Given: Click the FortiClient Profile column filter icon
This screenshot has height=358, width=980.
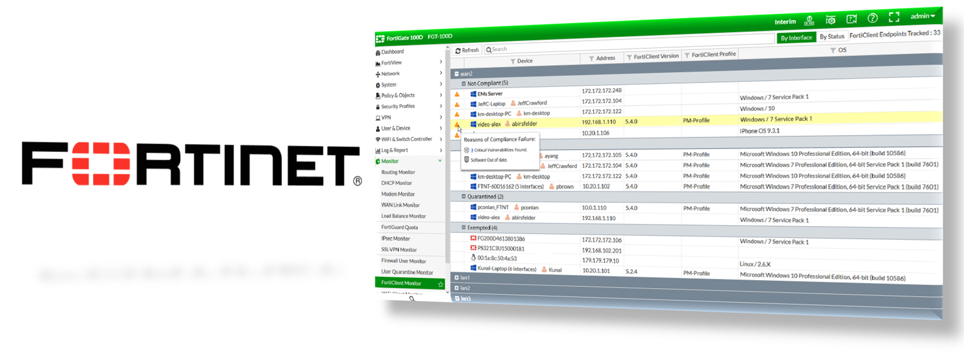Looking at the screenshot, I should click(687, 56).
